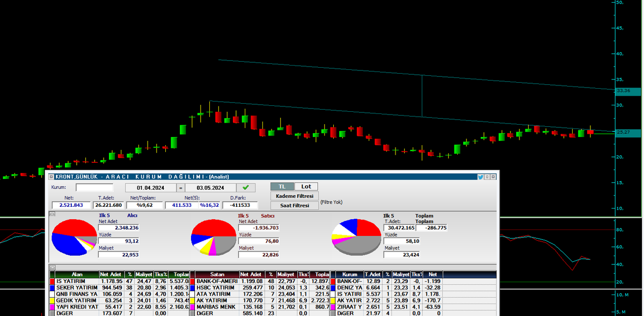This screenshot has height=316, width=644.
Task: Switch display to Lot mode
Action: [306, 186]
